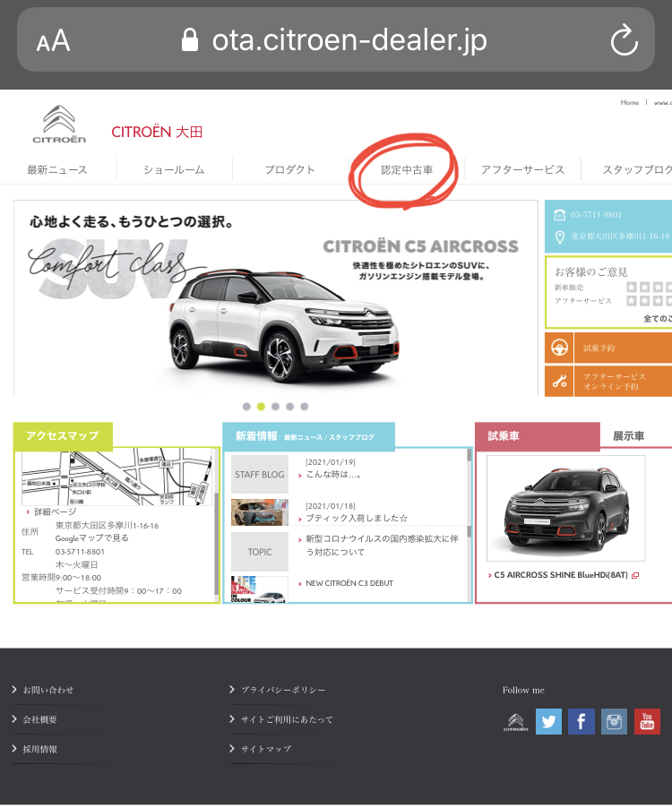Viewport: 672px width, 808px height.
Task: Click the small Citroën logo under Follow me
Action: (x=516, y=723)
